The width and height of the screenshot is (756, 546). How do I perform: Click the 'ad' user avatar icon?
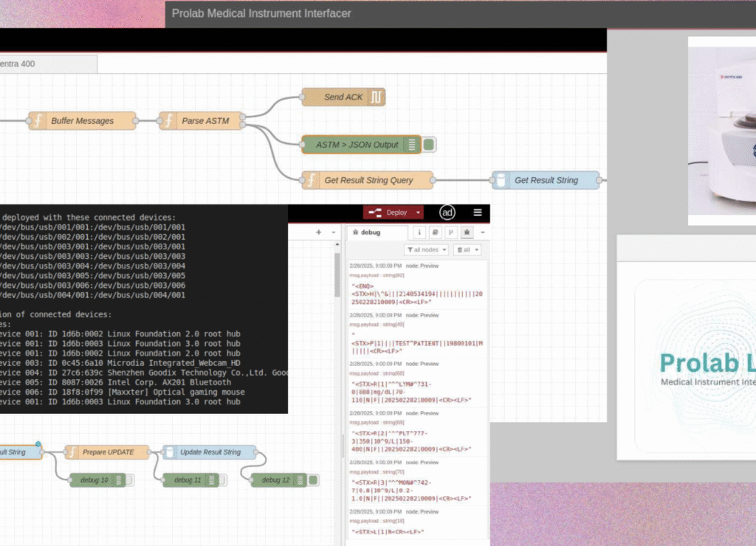click(x=447, y=212)
